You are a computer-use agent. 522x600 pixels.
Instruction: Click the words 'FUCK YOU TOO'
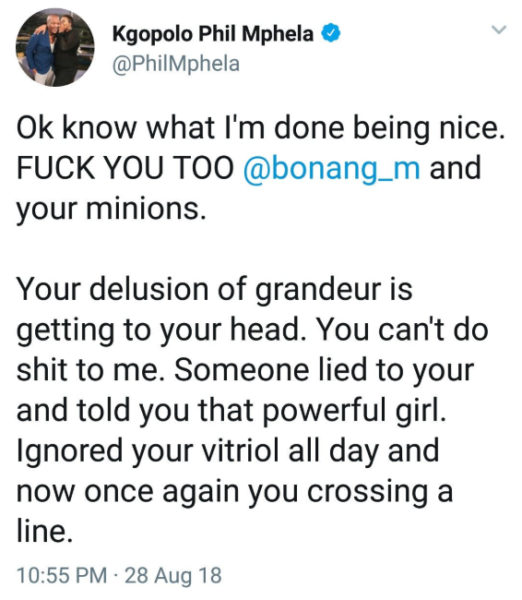point(126,168)
